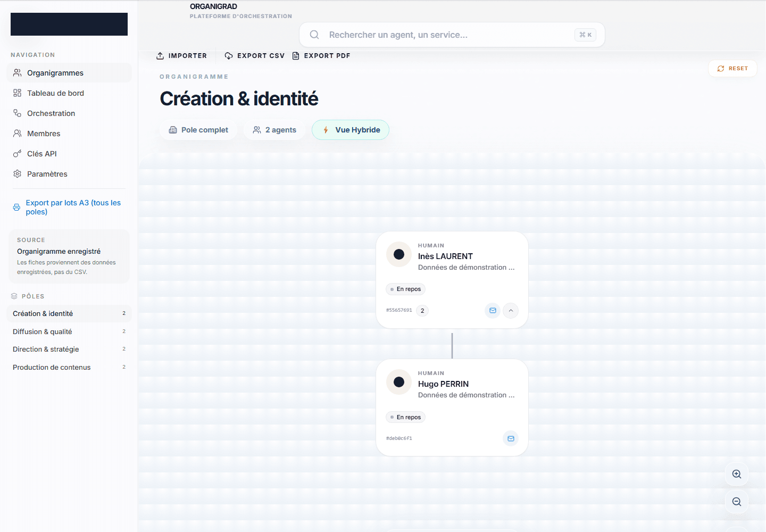Viewport: 766px width, 532px height.
Task: Export organigramme as PDF
Action: tap(321, 56)
